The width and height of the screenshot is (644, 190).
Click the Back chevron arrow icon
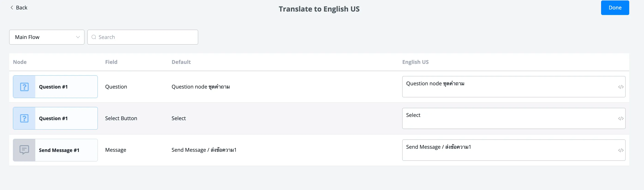click(12, 8)
